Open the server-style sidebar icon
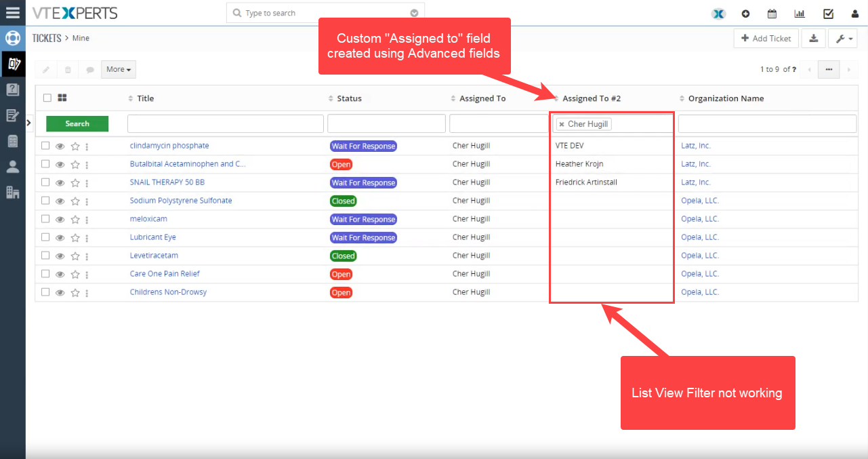Screen dimensions: 868x459 pyautogui.click(x=12, y=141)
